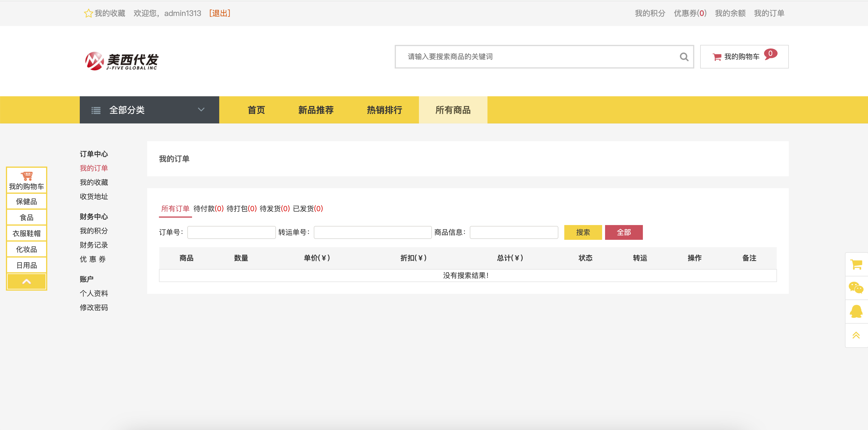Click the magnifier search icon
The width and height of the screenshot is (868, 430).
coord(684,57)
